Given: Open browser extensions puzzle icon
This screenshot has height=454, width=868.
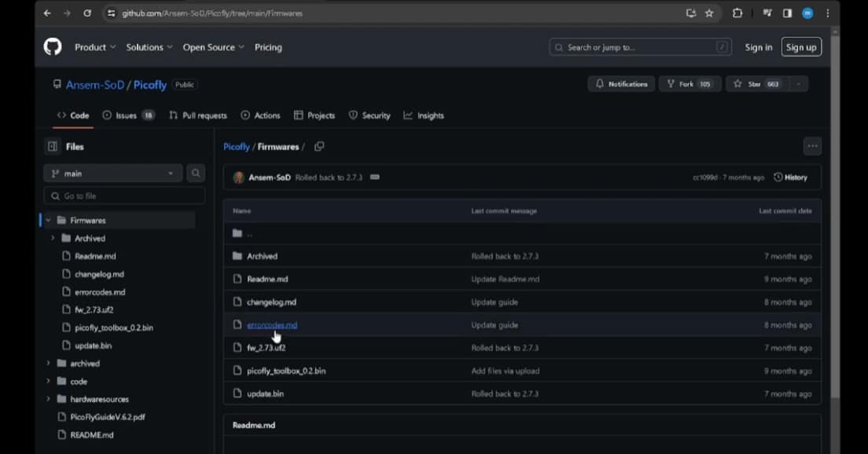Looking at the screenshot, I should coord(737,13).
